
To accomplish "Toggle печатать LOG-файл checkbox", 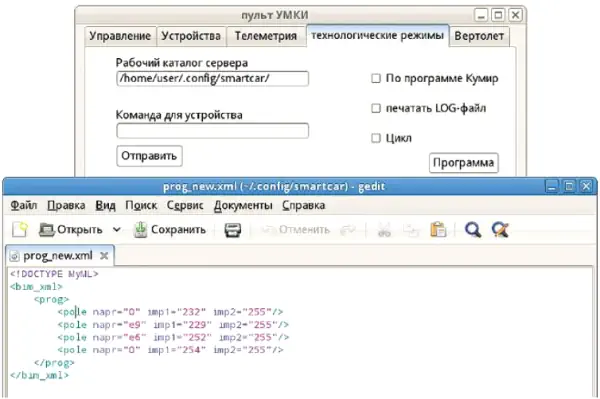I will [x=376, y=108].
